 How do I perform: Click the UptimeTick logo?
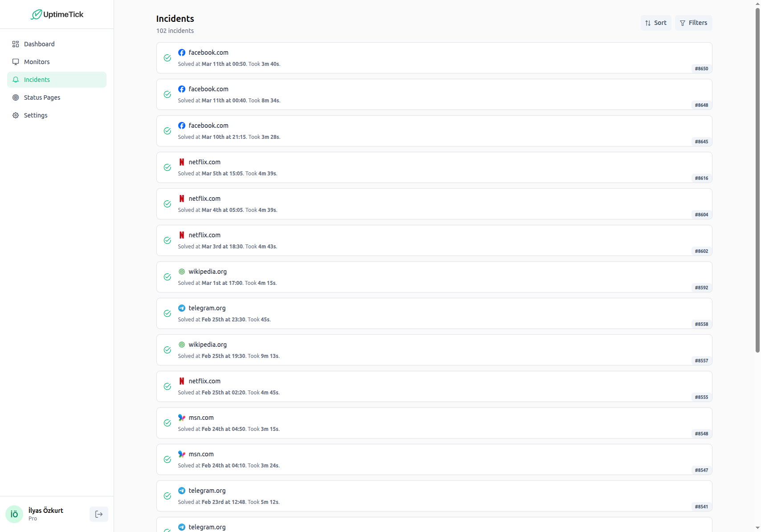coord(57,14)
